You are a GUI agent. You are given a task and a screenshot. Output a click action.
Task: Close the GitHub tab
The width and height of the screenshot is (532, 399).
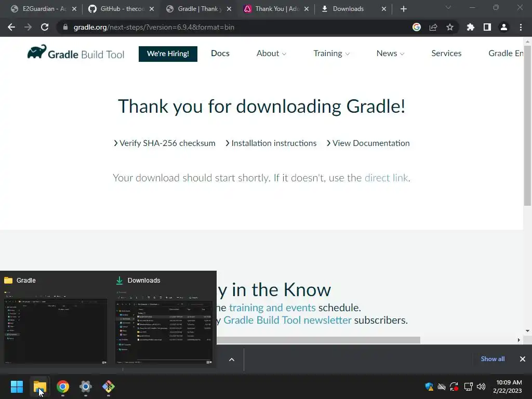[152, 9]
